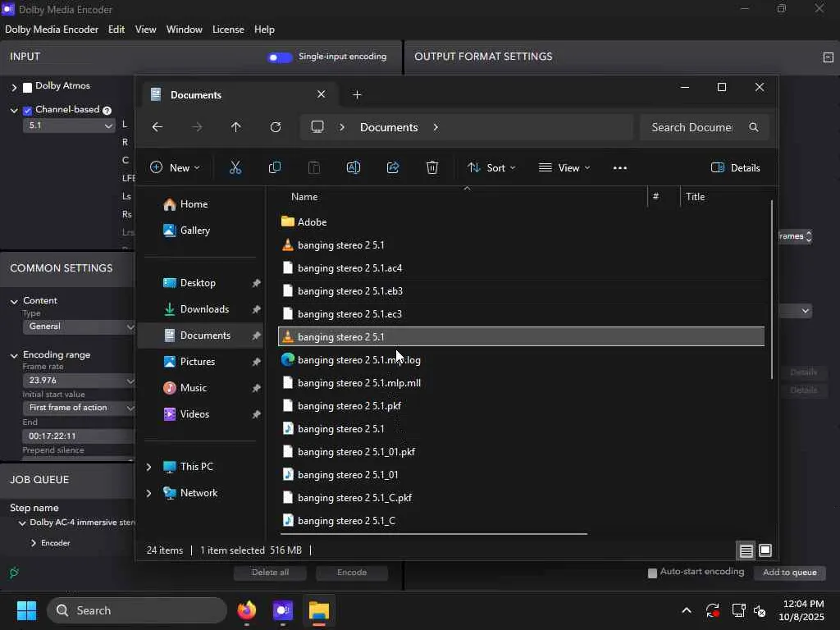The height and width of the screenshot is (630, 840).
Task: Open the Sort dropdown menu
Action: [491, 167]
